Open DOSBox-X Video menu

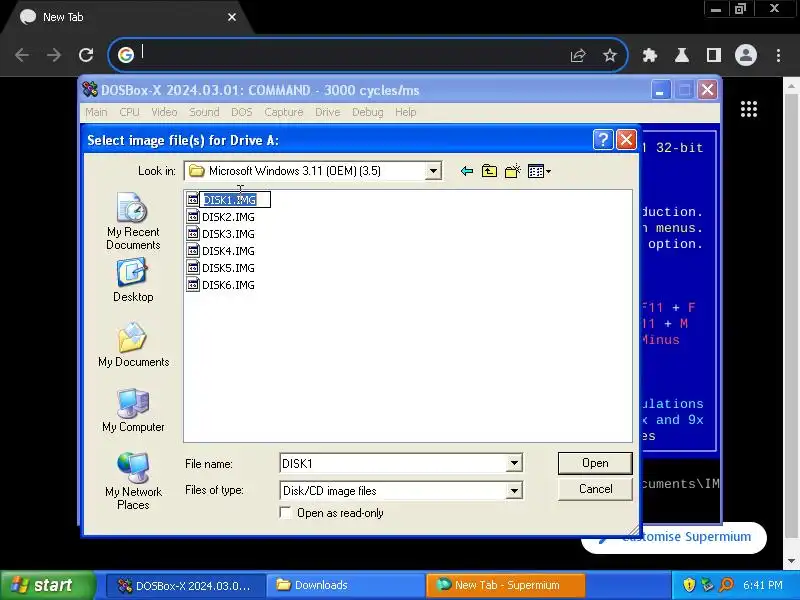pyautogui.click(x=164, y=112)
